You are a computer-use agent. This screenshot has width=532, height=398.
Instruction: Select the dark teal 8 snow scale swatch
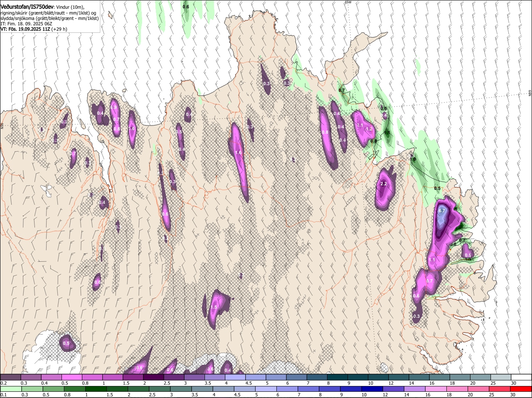(x=338, y=377)
